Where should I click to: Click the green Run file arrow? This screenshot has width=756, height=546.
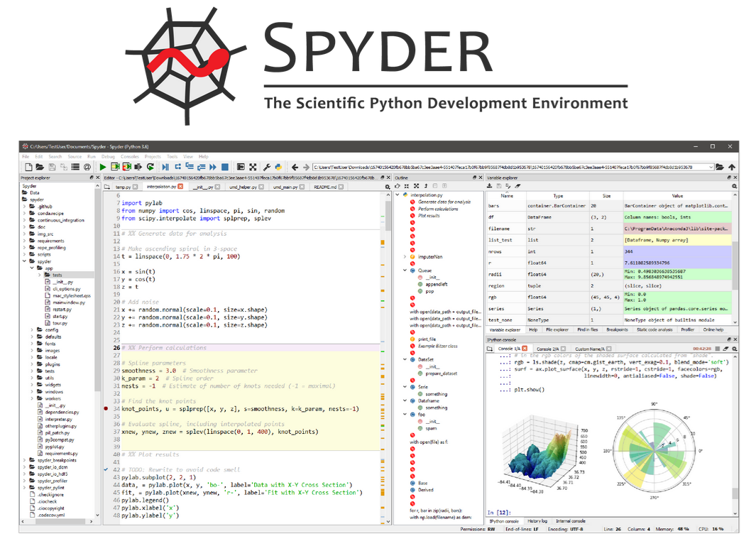pos(103,167)
